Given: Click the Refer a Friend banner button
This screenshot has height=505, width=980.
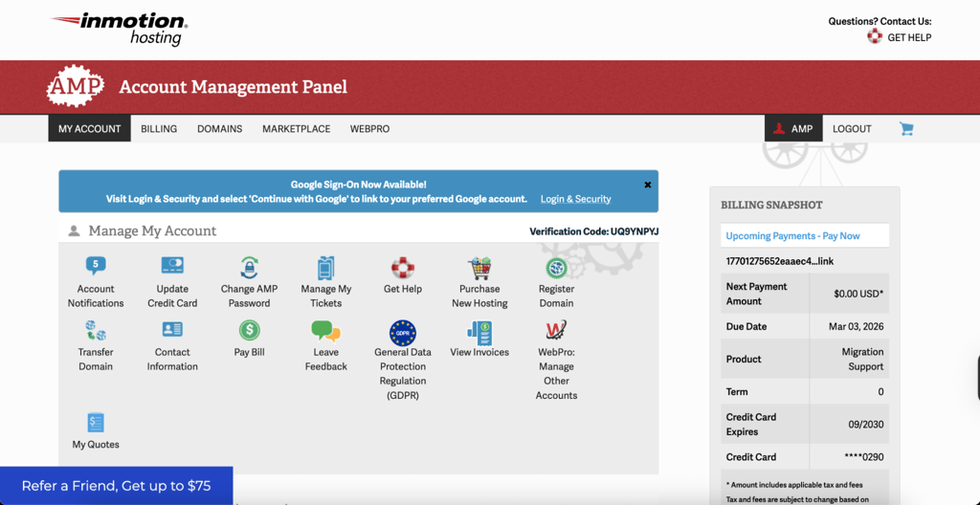Looking at the screenshot, I should point(116,486).
